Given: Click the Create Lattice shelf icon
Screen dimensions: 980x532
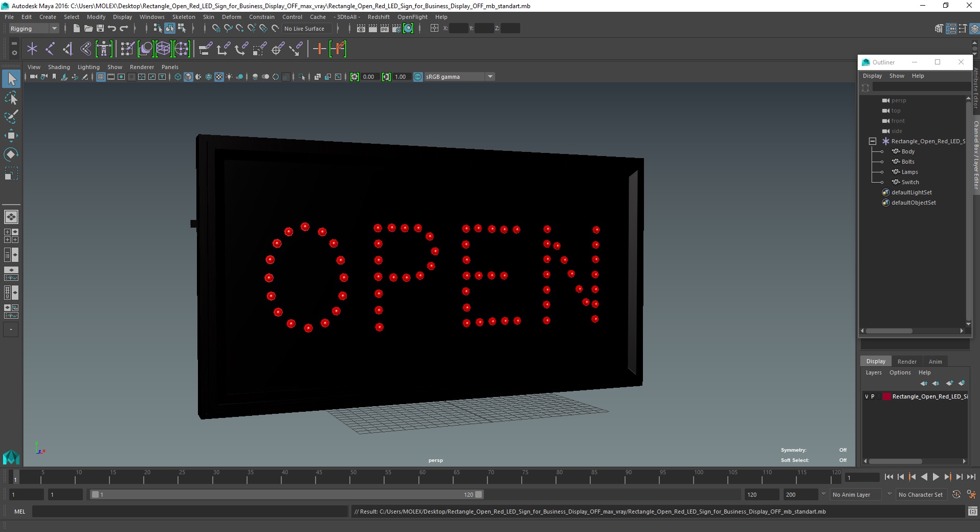Looking at the screenshot, I should (163, 49).
